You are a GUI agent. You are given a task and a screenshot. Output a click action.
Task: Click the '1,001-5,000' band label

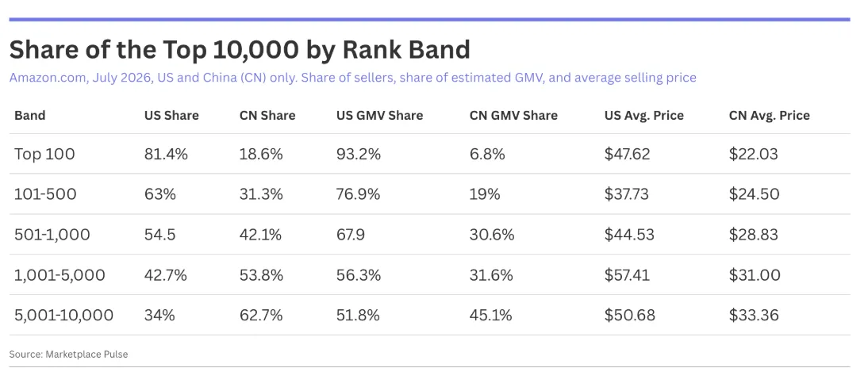60,275
